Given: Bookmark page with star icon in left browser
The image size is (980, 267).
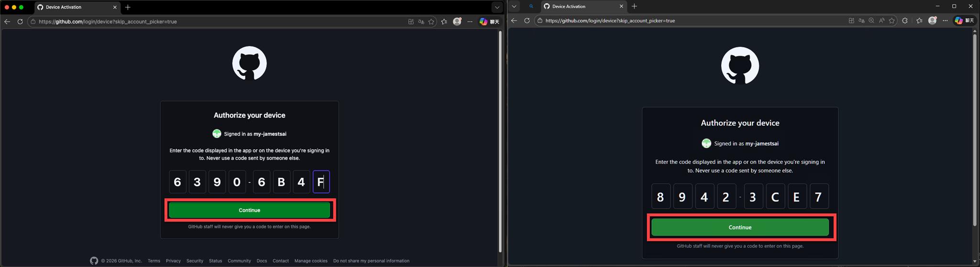Looking at the screenshot, I should tap(431, 22).
